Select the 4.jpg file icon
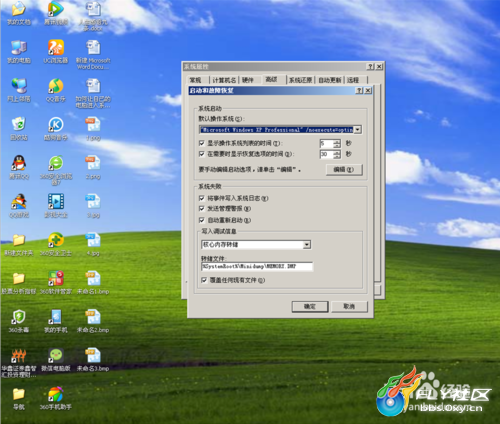 (93, 240)
